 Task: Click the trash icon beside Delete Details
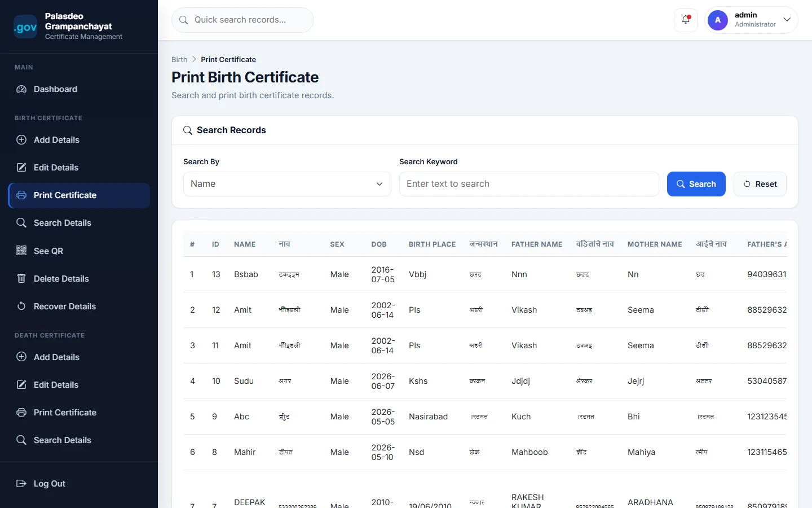[x=21, y=278]
